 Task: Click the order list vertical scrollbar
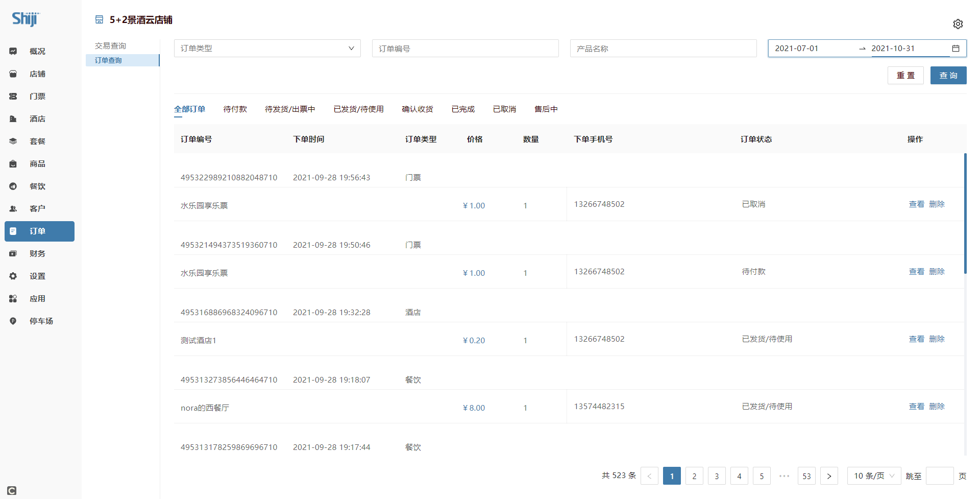point(965,213)
